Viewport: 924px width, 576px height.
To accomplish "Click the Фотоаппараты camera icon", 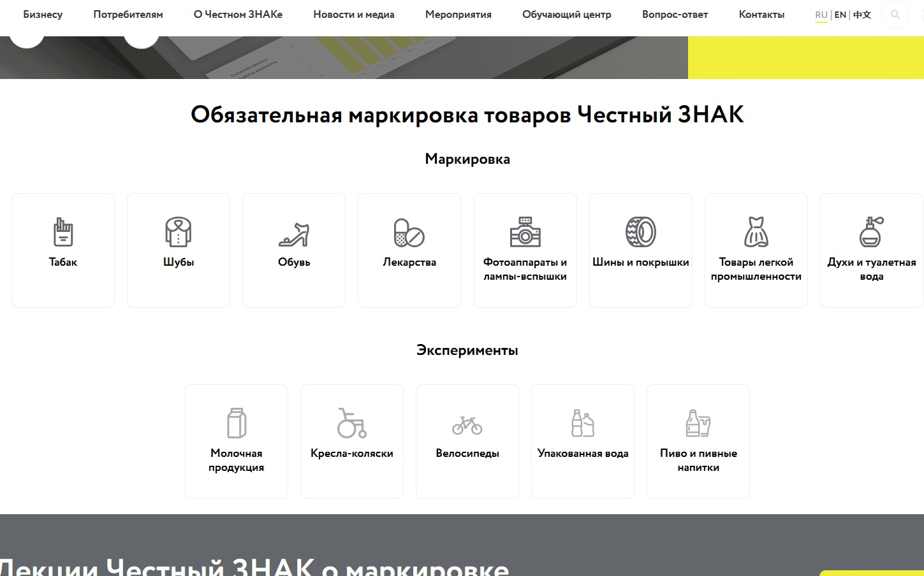I will coord(525,232).
